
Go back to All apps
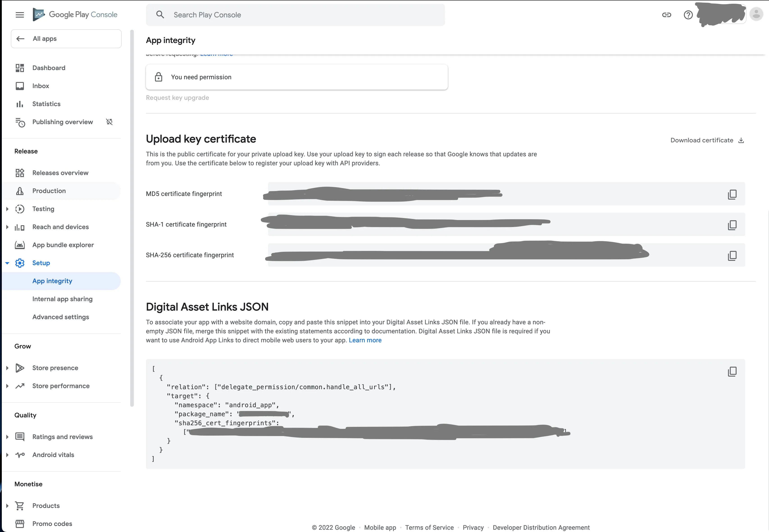click(x=66, y=39)
